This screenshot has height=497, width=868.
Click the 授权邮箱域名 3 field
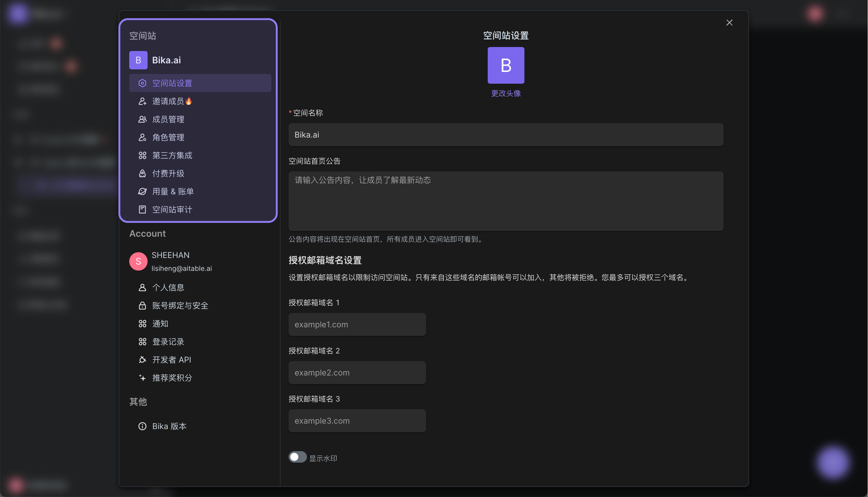click(x=357, y=421)
